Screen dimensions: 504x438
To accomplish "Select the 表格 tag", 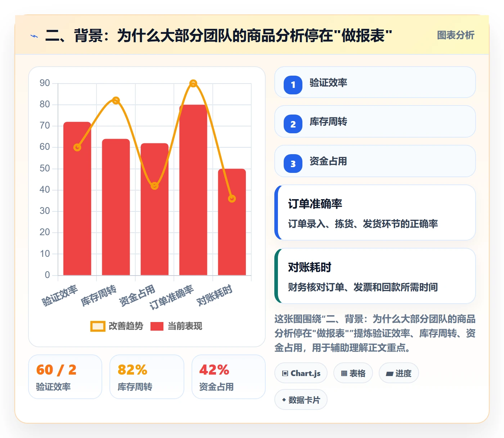I will pos(353,373).
